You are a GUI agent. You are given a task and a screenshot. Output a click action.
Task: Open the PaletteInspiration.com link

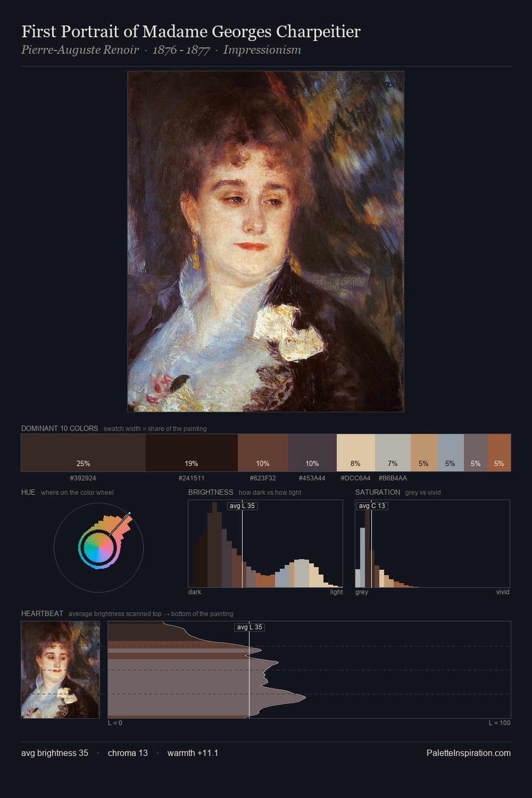coord(469,753)
